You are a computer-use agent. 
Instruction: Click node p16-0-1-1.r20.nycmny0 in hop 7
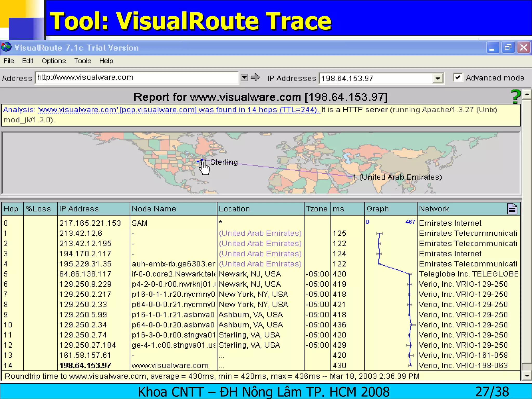(x=174, y=294)
